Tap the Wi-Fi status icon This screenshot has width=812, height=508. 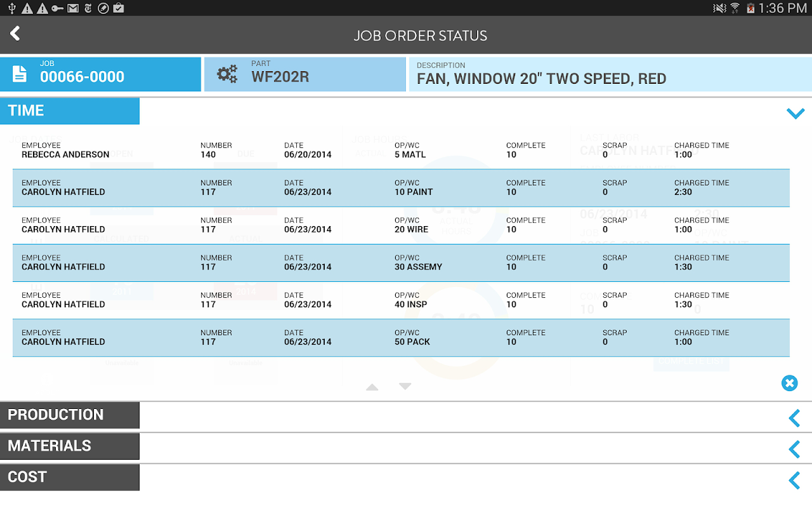point(735,8)
